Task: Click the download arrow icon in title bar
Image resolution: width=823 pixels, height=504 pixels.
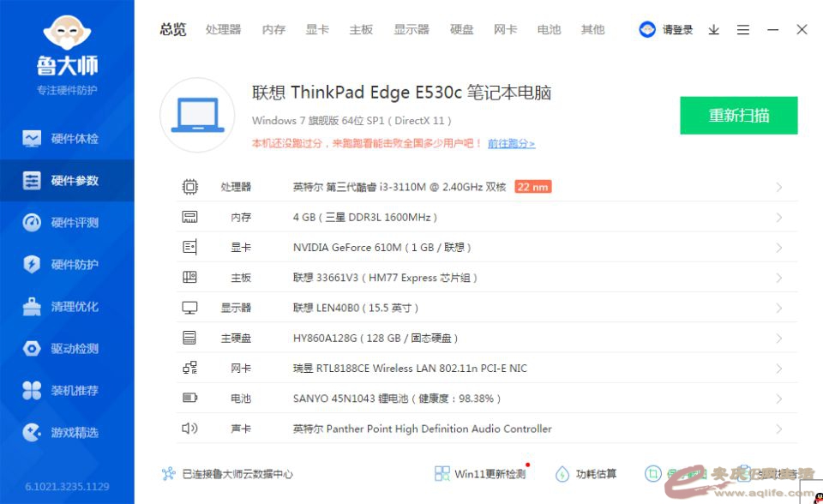Action: click(x=713, y=30)
